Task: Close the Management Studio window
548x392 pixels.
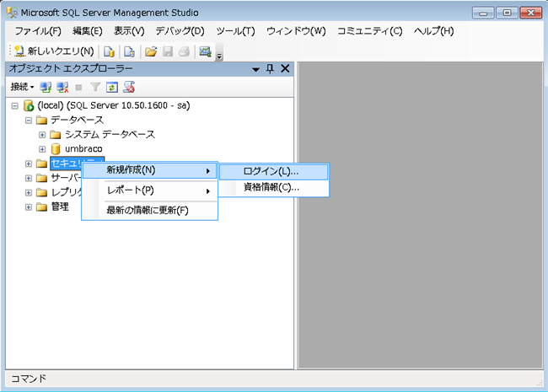Action: pos(530,13)
